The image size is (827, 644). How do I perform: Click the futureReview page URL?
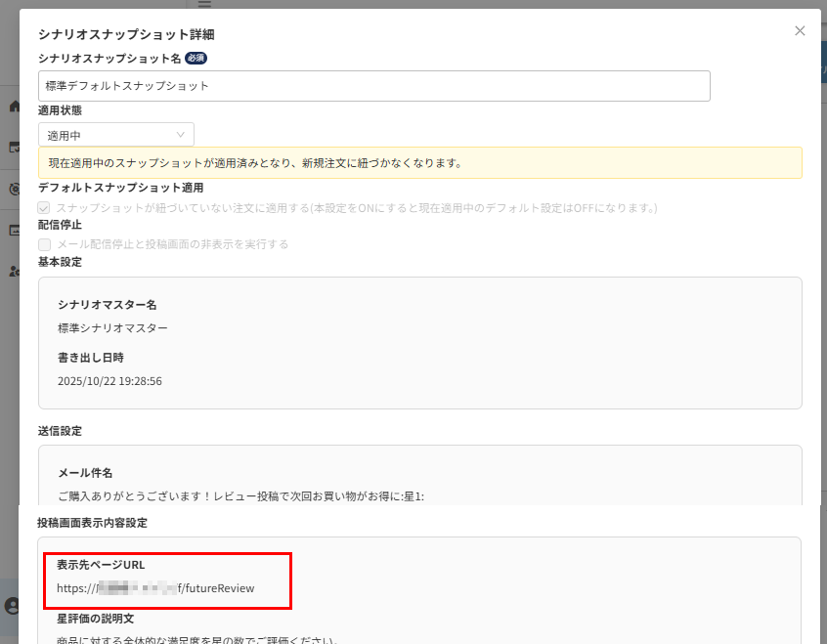pyautogui.click(x=155, y=588)
